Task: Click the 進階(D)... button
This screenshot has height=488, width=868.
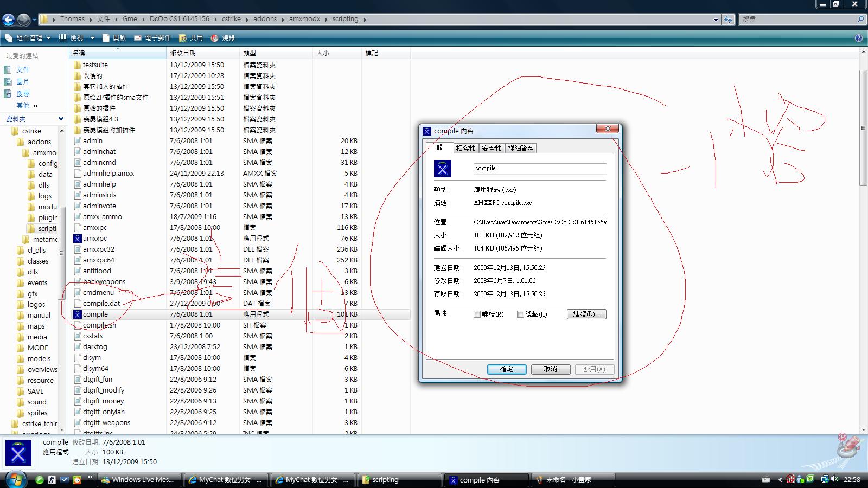Action: pyautogui.click(x=586, y=314)
